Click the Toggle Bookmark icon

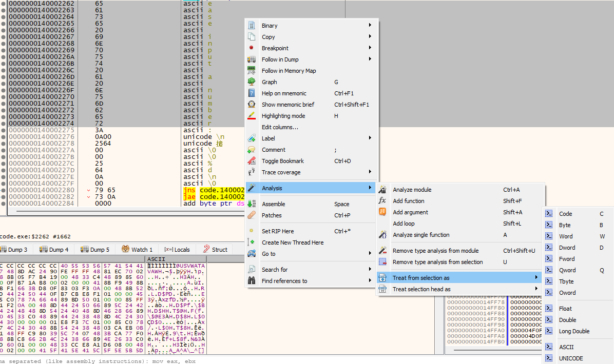pos(252,160)
